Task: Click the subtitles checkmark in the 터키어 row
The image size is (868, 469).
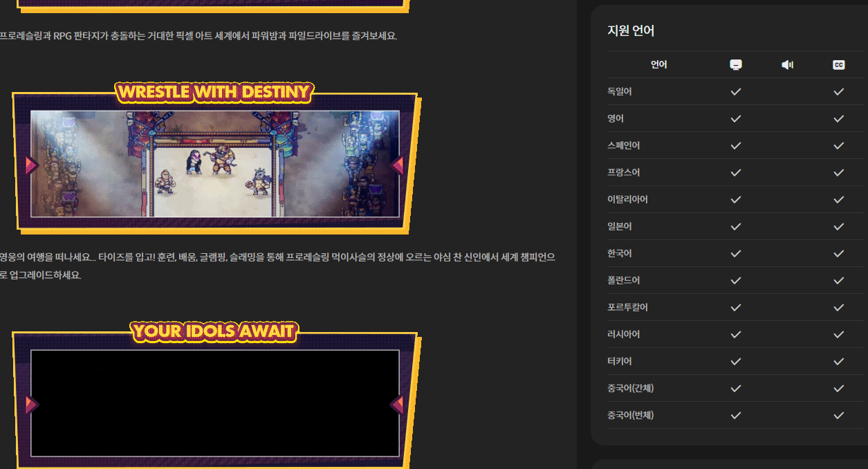Action: pos(839,361)
